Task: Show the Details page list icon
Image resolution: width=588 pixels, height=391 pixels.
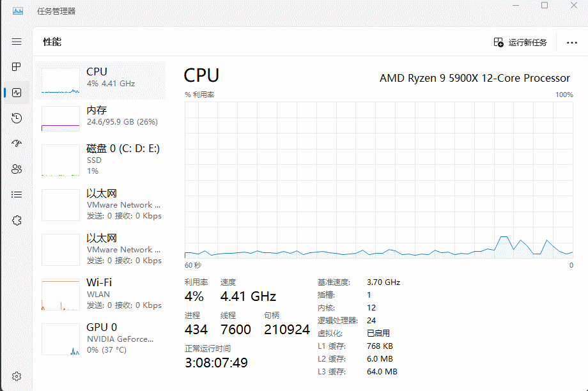Action: click(x=17, y=195)
